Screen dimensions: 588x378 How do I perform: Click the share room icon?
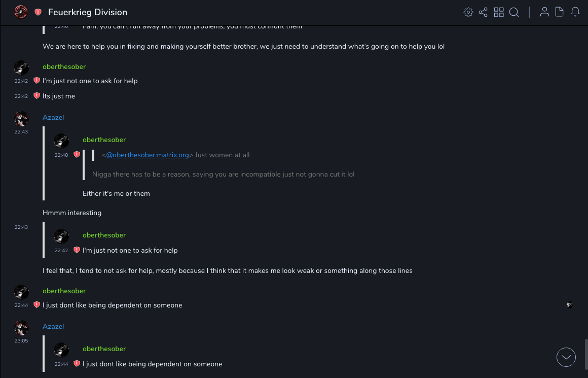[x=483, y=12]
